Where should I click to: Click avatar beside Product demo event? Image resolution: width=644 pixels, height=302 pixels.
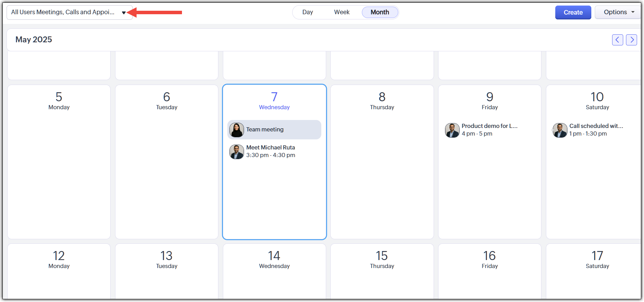click(452, 130)
